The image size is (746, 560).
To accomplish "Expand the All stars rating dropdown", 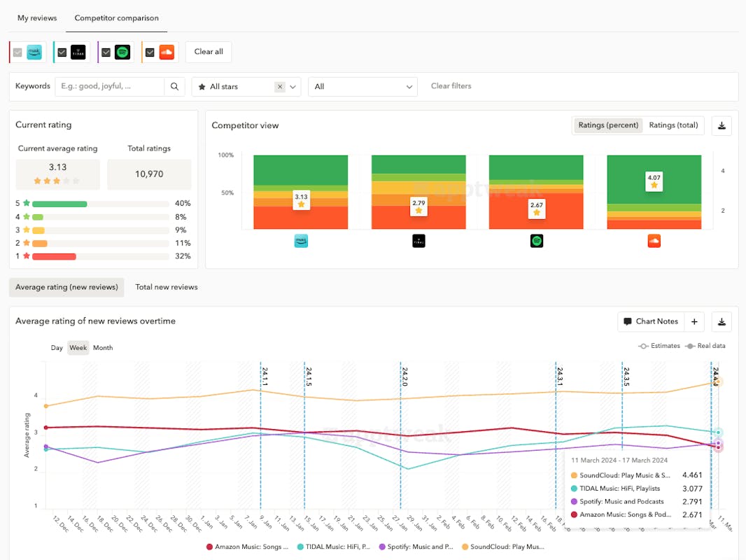I will point(294,87).
